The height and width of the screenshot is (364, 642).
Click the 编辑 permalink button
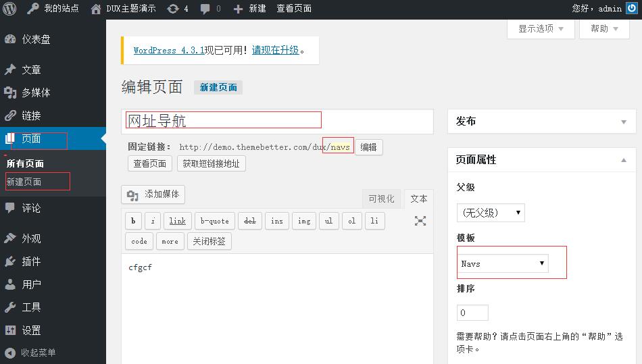(368, 147)
